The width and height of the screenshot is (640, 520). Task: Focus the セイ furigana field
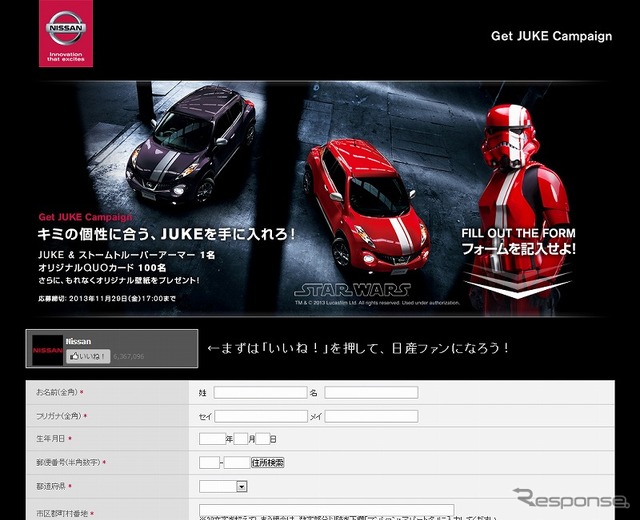[x=261, y=416]
